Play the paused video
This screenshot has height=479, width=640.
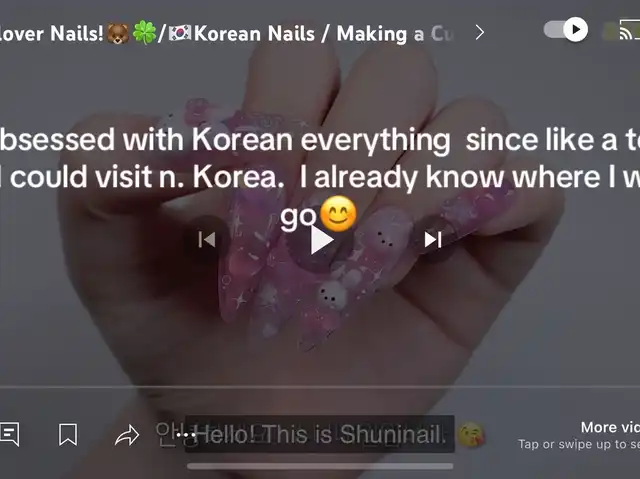[x=321, y=240]
